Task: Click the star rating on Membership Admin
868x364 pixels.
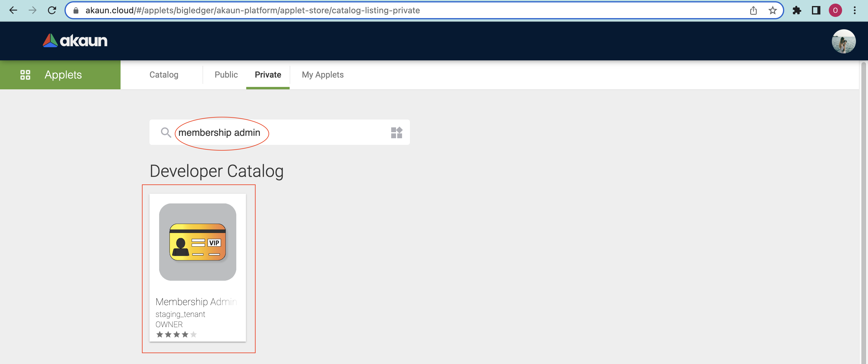Action: pos(176,334)
